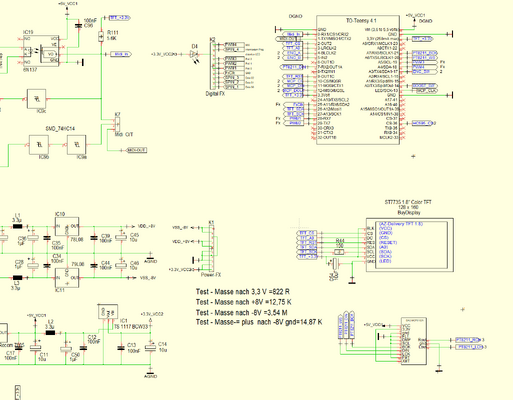Select Schmitt inverter gate IC9b
This screenshot has height=400, width=513.
click(39, 145)
